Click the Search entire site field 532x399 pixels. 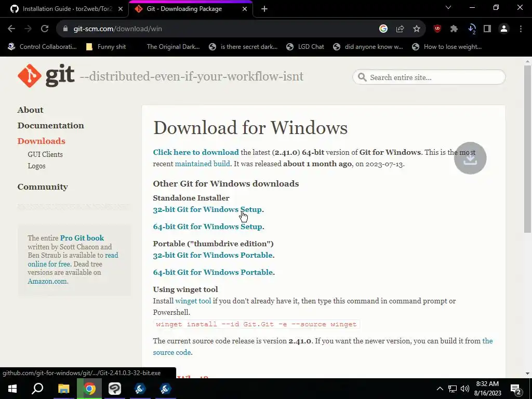[x=429, y=77]
